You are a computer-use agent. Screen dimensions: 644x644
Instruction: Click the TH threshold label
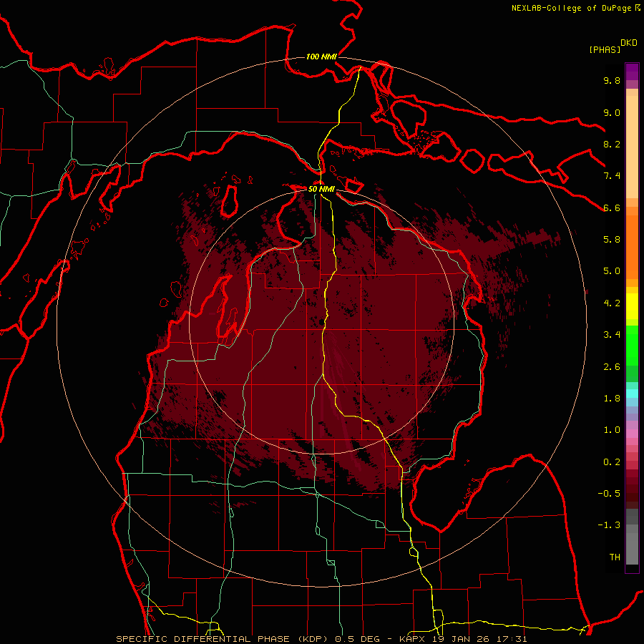[615, 557]
